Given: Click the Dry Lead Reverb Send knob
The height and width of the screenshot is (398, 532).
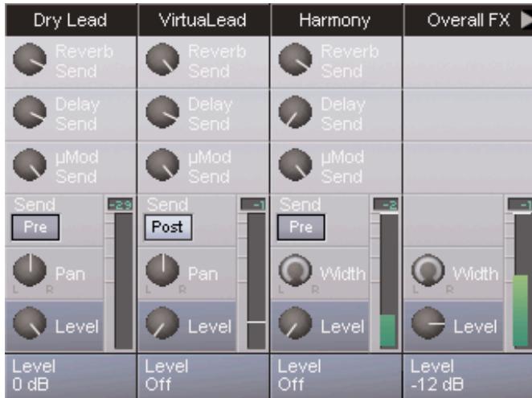Looking at the screenshot, I should (x=30, y=59).
